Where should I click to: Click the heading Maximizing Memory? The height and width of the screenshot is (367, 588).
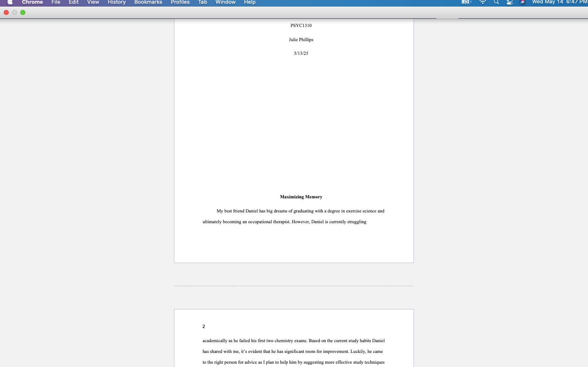[x=301, y=197]
